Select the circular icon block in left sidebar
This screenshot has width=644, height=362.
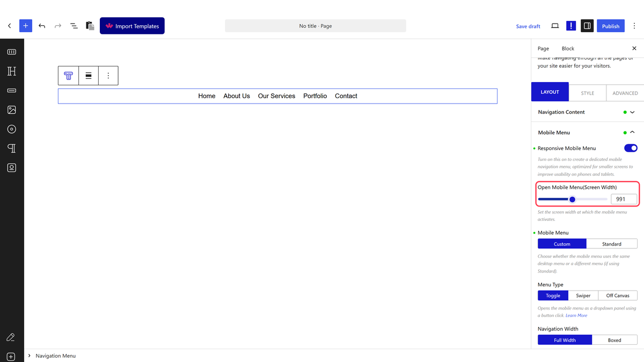pyautogui.click(x=12, y=129)
